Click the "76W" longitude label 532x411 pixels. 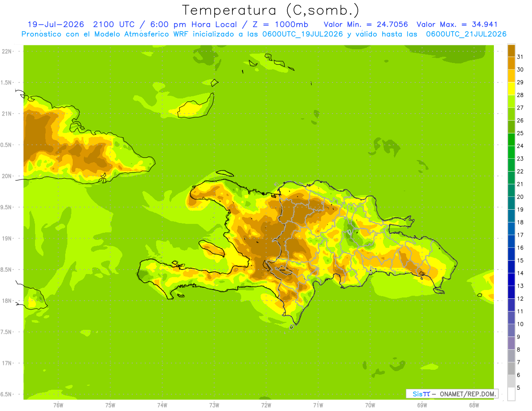click(x=58, y=405)
